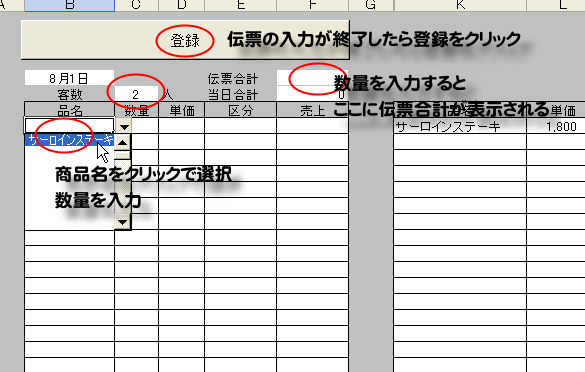Click the 当日合計 label cell
585x372 pixels.
(x=233, y=94)
